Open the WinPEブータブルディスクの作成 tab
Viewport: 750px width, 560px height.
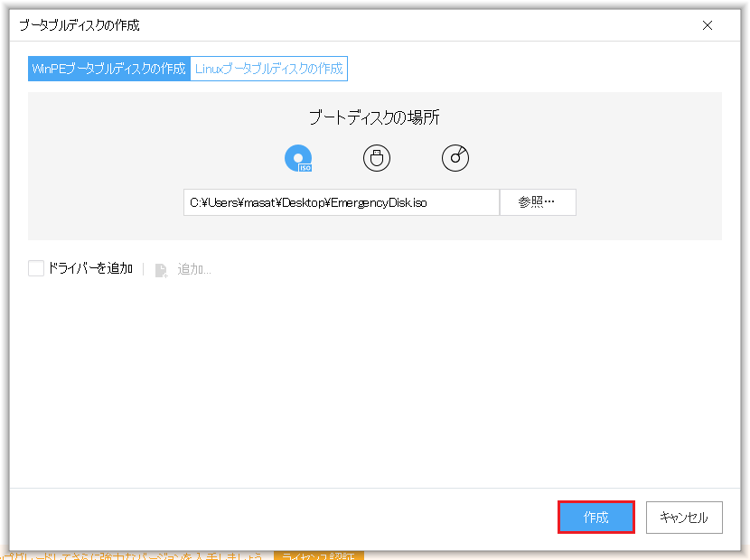[108, 68]
